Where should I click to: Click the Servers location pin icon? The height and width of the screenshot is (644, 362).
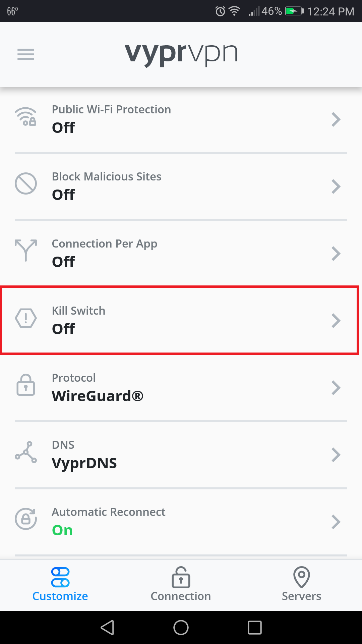point(301,578)
